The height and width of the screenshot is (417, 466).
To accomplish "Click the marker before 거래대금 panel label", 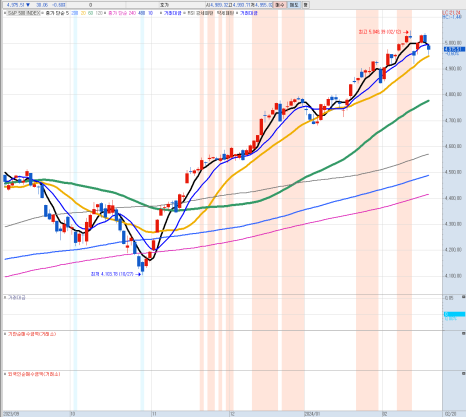I will [x=5, y=297].
